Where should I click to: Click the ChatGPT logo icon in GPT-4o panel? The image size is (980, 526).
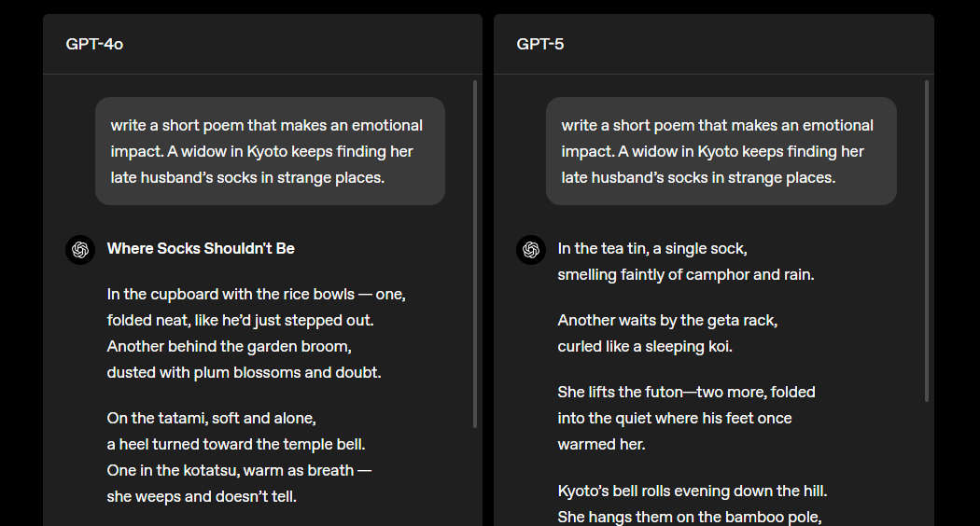[x=80, y=250]
